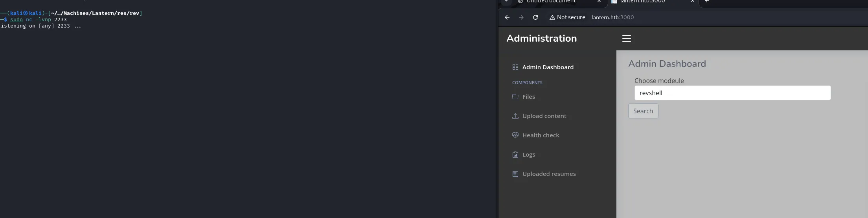This screenshot has height=218, width=868.
Task: Click the terminal path ~/…/Machines/Lantern/res/rev
Action: (95, 13)
